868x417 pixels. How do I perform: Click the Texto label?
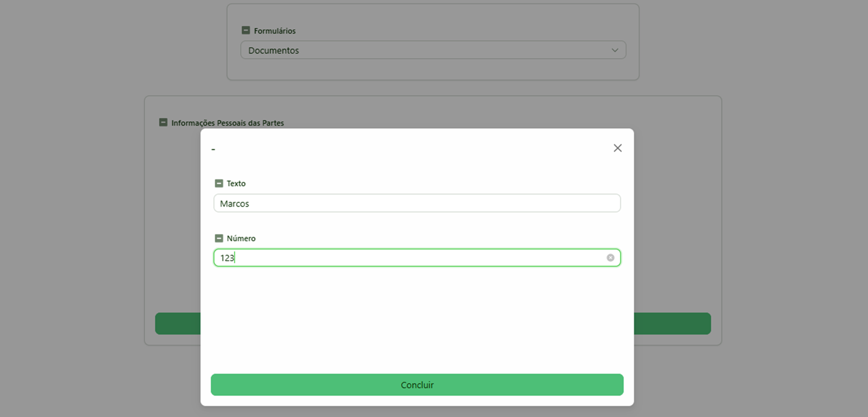(236, 184)
